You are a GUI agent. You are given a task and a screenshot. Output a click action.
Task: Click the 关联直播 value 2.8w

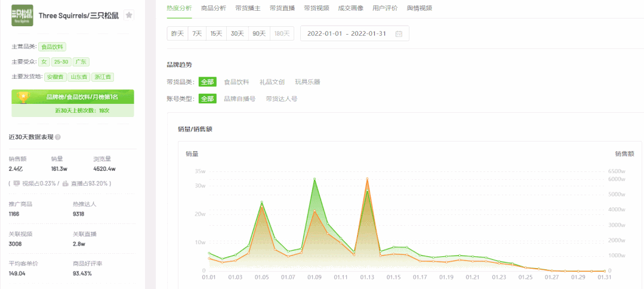(79, 244)
